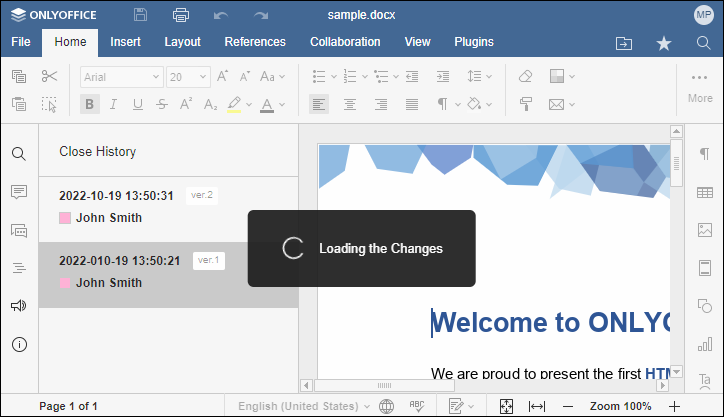
Task: Select version ver.2 from 13:50:31
Action: pyautogui.click(x=169, y=209)
